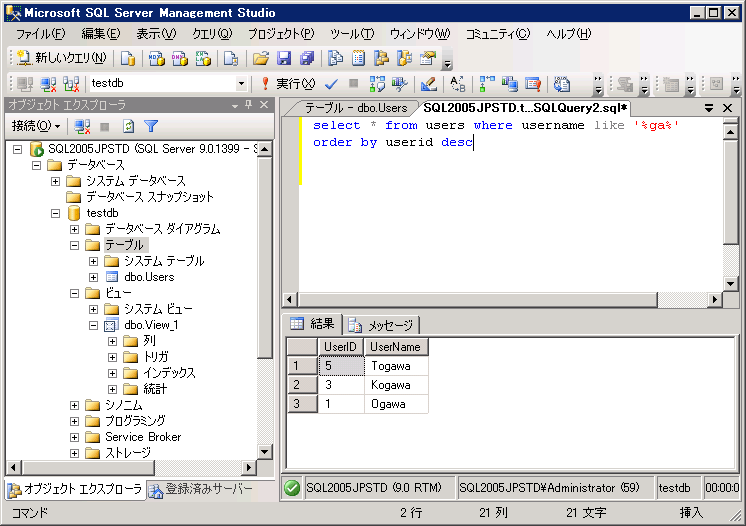Image resolution: width=746 pixels, height=526 pixels.
Task: Save the current query with the floppy icon
Action: coord(284,58)
